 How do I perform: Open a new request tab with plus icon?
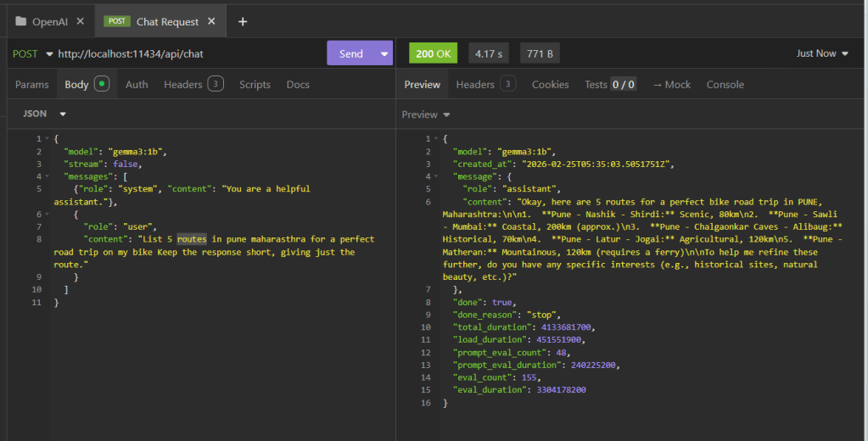(243, 21)
